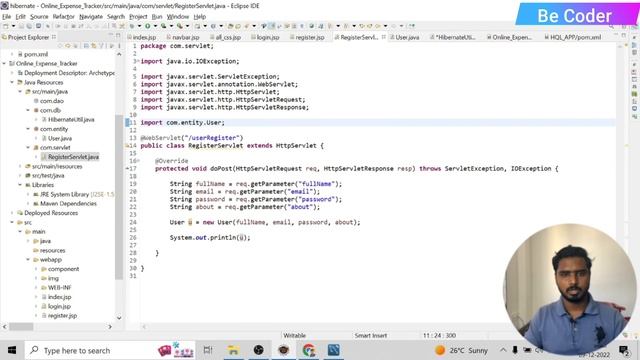Open the Run dropdown arrow

click(x=155, y=26)
